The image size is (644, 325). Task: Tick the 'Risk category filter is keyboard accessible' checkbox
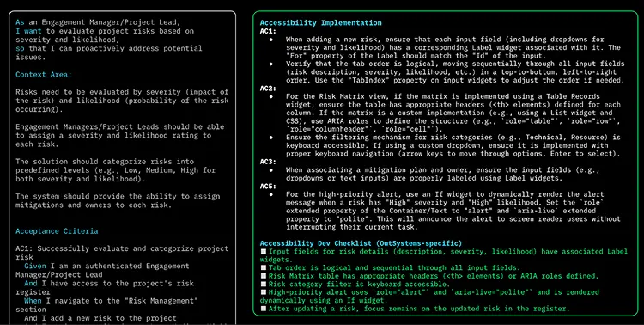point(263,285)
